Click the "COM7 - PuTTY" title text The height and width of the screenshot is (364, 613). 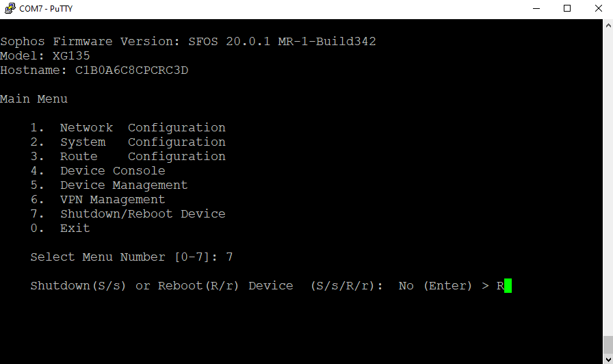[x=46, y=9]
